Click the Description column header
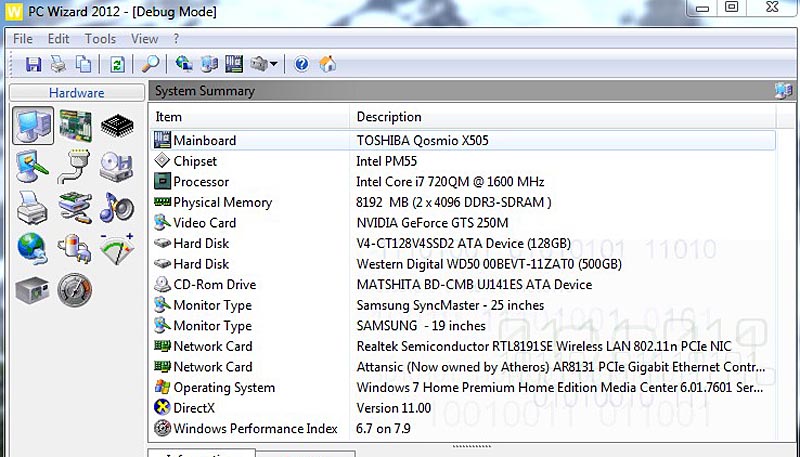 [389, 117]
